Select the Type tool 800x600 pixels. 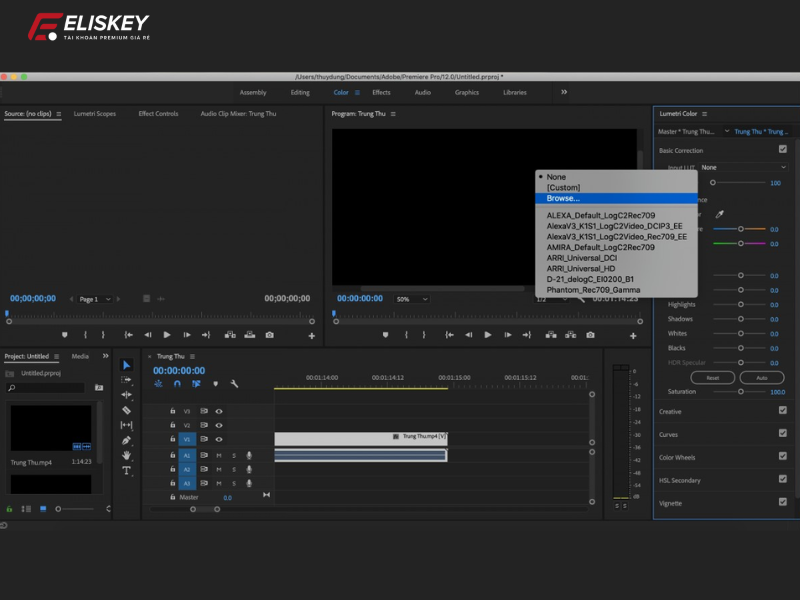click(x=125, y=470)
